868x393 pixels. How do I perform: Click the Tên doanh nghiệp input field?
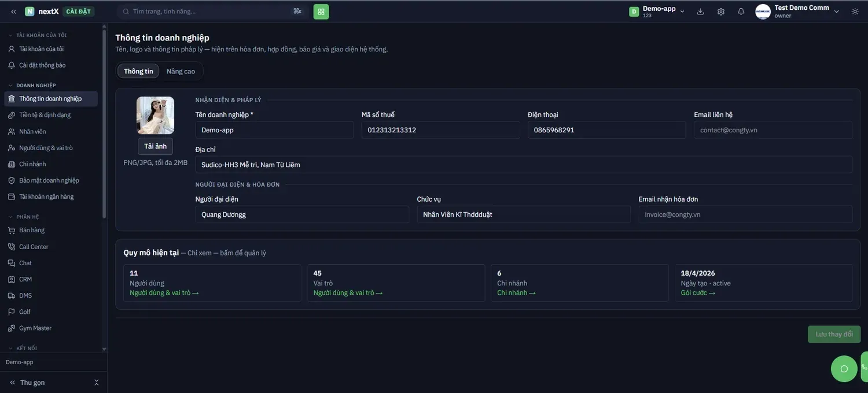274,130
